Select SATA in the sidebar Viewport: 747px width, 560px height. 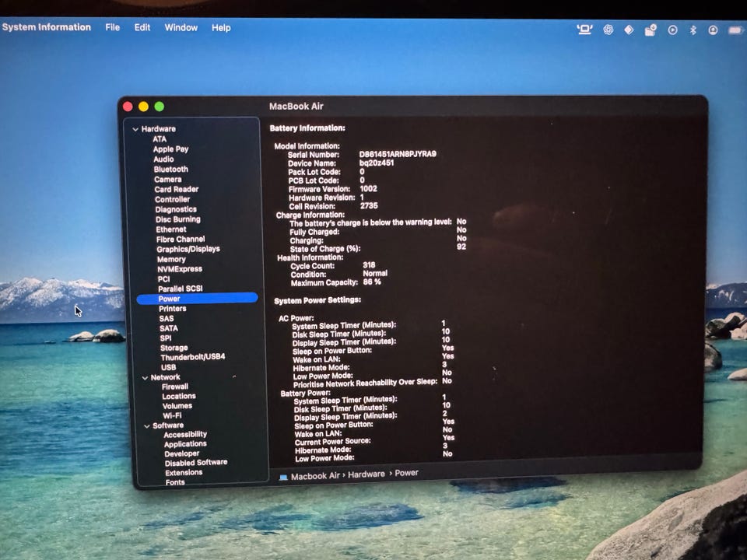point(169,328)
